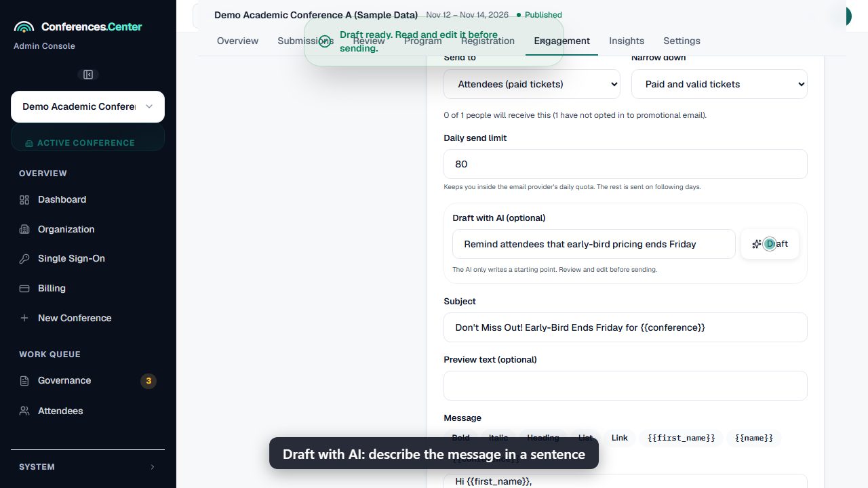The width and height of the screenshot is (868, 488).
Task: Click the "ACTIVE CONFERENCE" label
Action: (x=86, y=143)
